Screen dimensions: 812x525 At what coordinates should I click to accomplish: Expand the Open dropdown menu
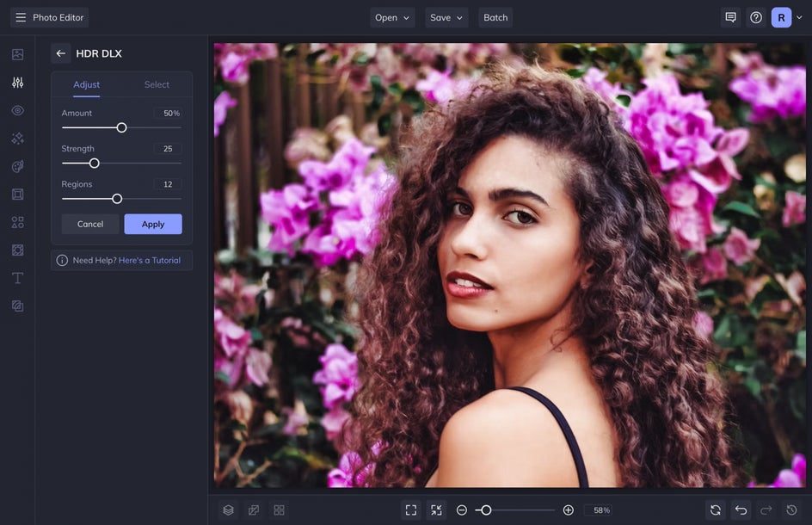click(392, 17)
